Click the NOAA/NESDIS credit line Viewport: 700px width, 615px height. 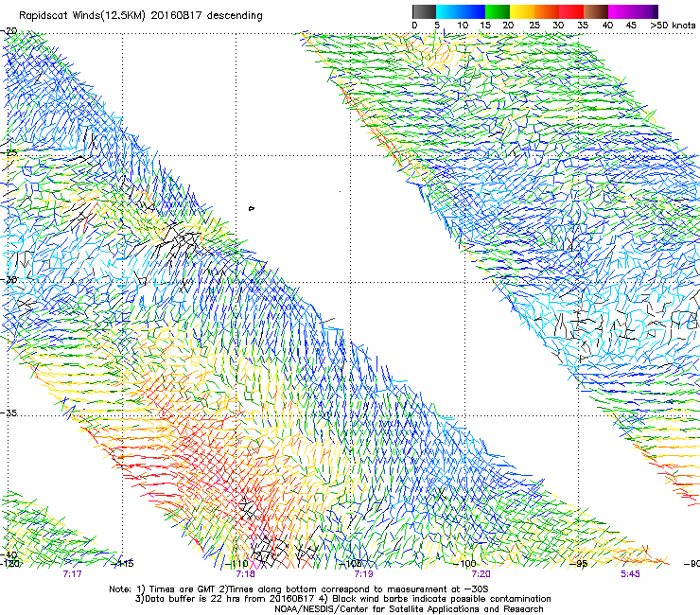409,609
